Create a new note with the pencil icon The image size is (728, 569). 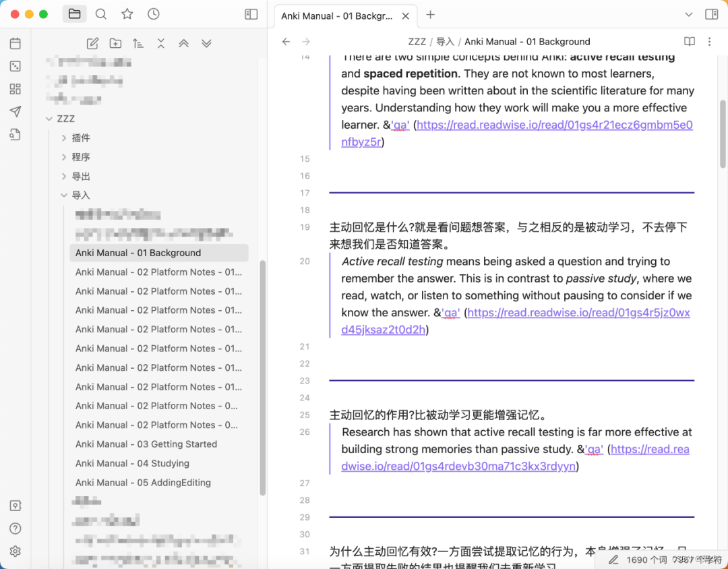click(92, 42)
